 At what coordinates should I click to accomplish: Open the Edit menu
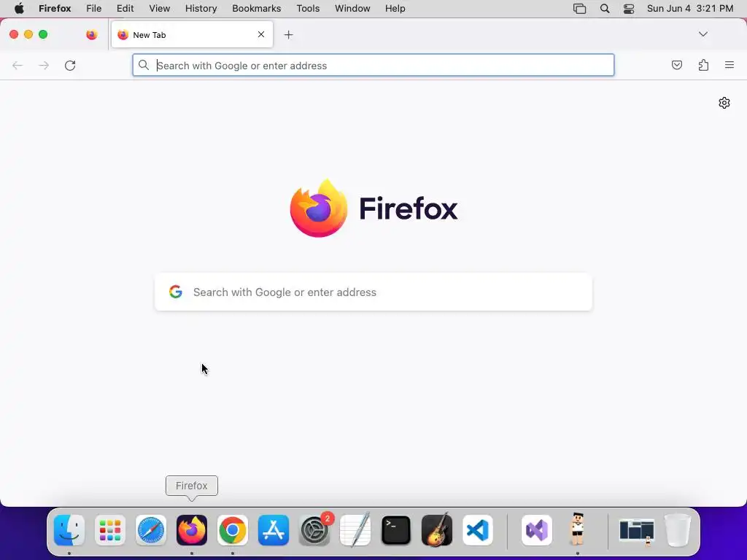click(125, 9)
